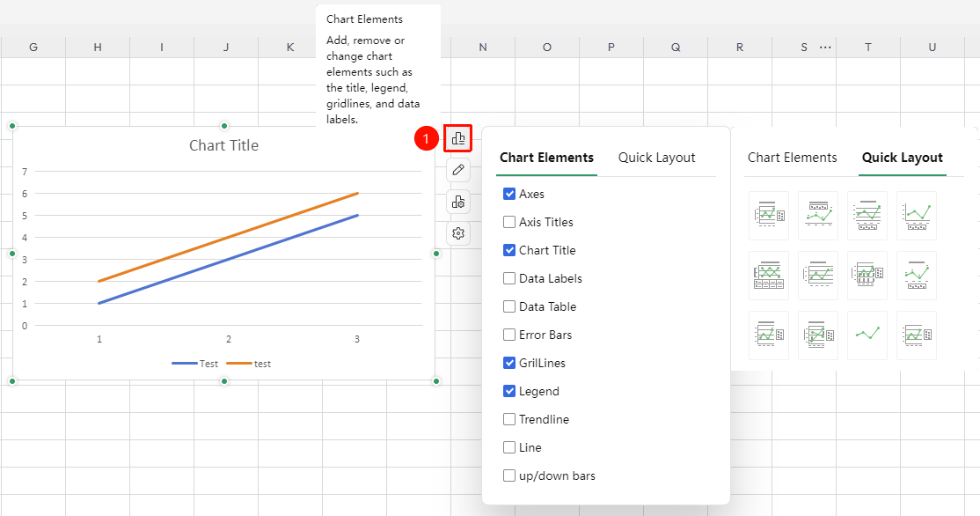
Task: Apply the first layout thumbnail in the top row
Action: pyautogui.click(x=769, y=215)
